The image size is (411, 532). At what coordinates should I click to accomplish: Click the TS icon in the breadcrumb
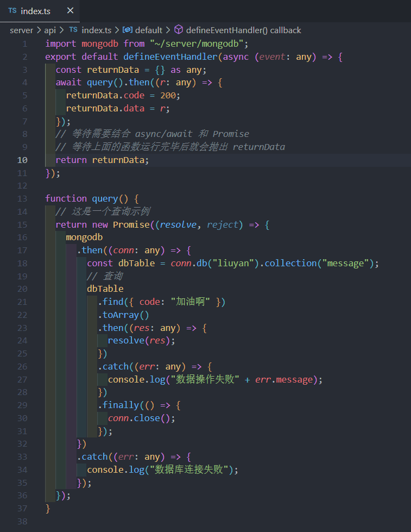pyautogui.click(x=73, y=30)
